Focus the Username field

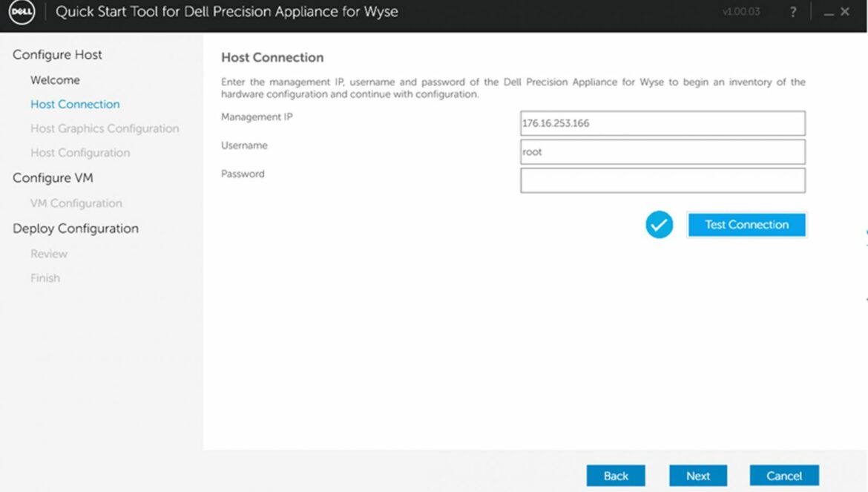coord(662,151)
